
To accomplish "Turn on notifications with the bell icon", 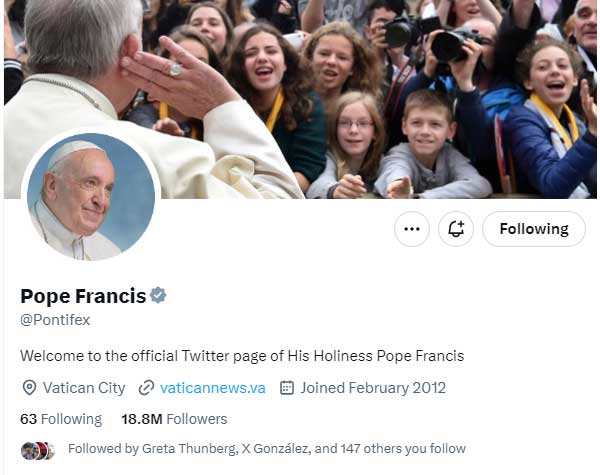I will pyautogui.click(x=456, y=229).
